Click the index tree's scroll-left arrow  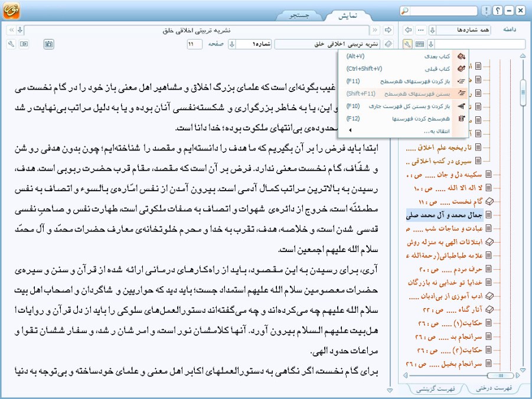tap(406, 375)
